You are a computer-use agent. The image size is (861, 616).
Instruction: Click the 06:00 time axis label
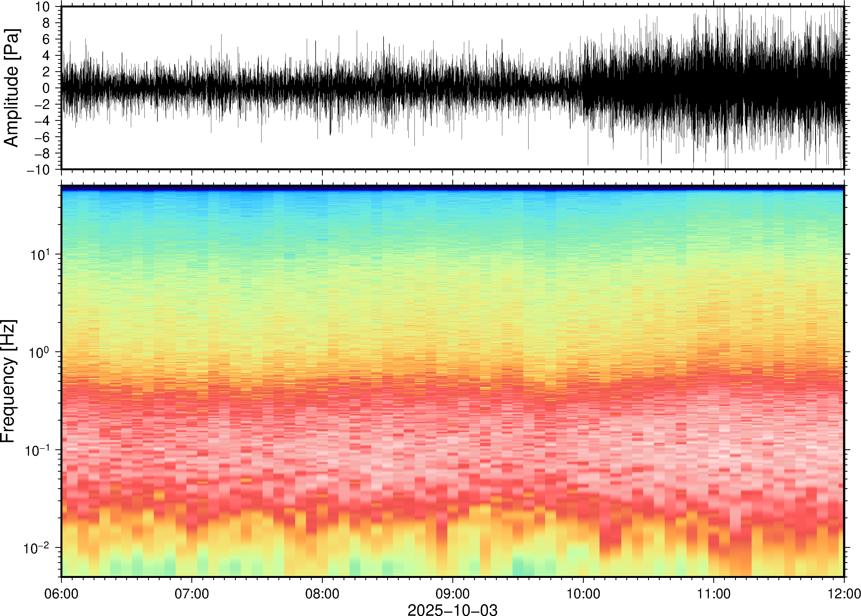pyautogui.click(x=62, y=594)
